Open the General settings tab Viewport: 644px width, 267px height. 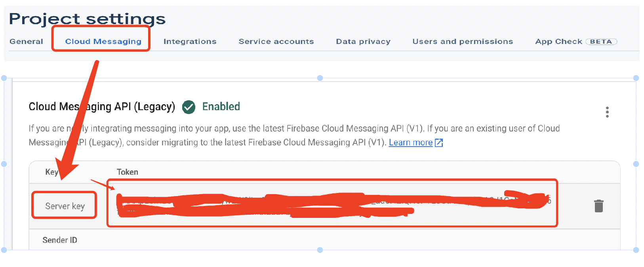(x=26, y=42)
